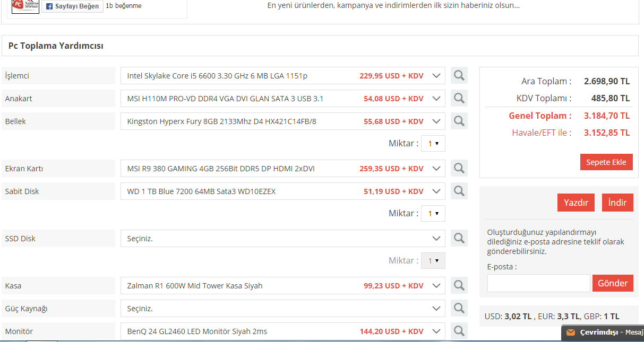
Task: Click the Ara Toplam value 2.698,90 TL
Action: pos(607,81)
